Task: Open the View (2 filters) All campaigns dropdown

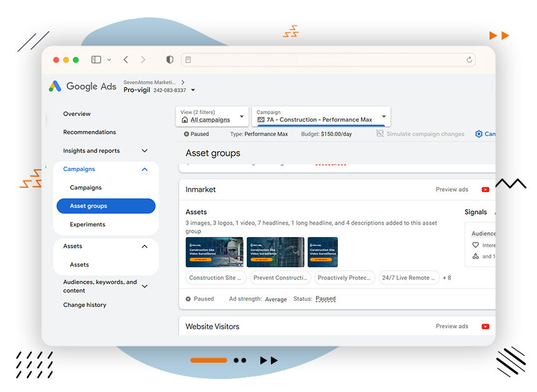Action: click(211, 117)
